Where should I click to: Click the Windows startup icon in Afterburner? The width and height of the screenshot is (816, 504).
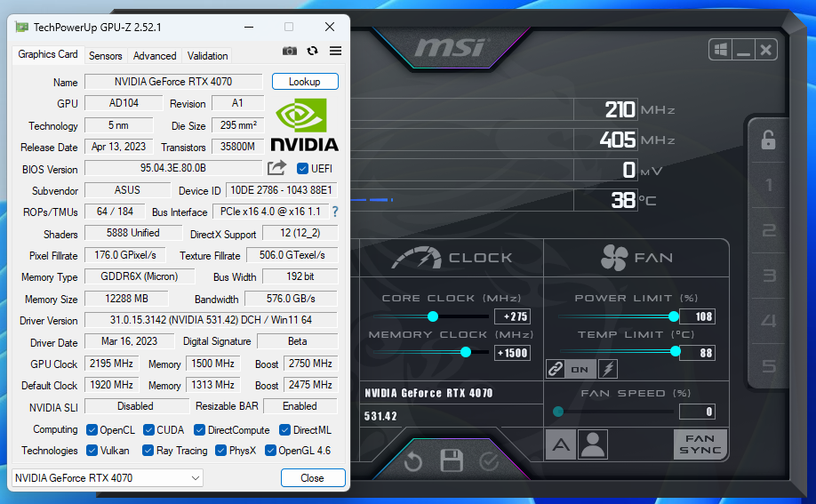(721, 50)
